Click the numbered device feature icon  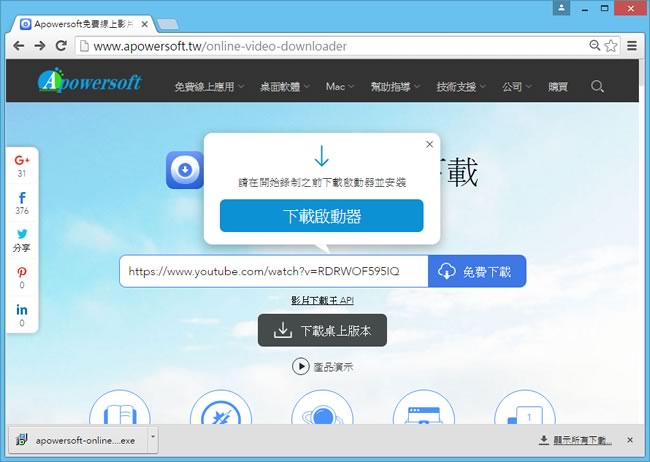pyautogui.click(x=525, y=407)
